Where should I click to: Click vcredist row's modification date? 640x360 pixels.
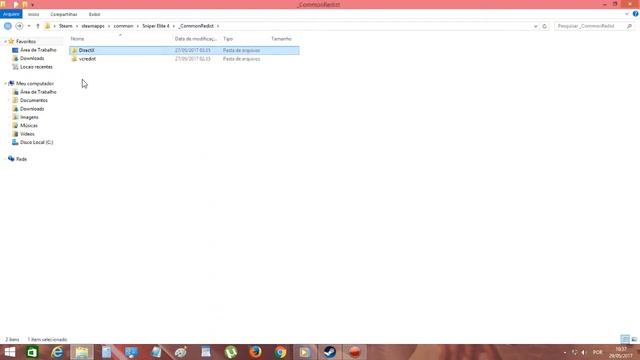click(193, 59)
